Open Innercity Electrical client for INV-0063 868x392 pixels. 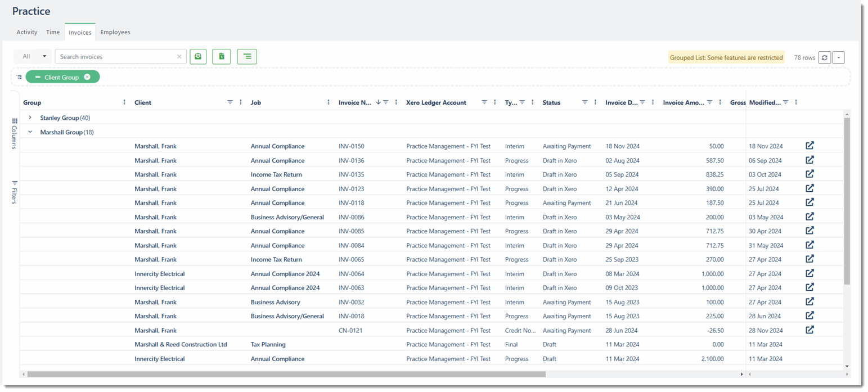click(x=160, y=288)
